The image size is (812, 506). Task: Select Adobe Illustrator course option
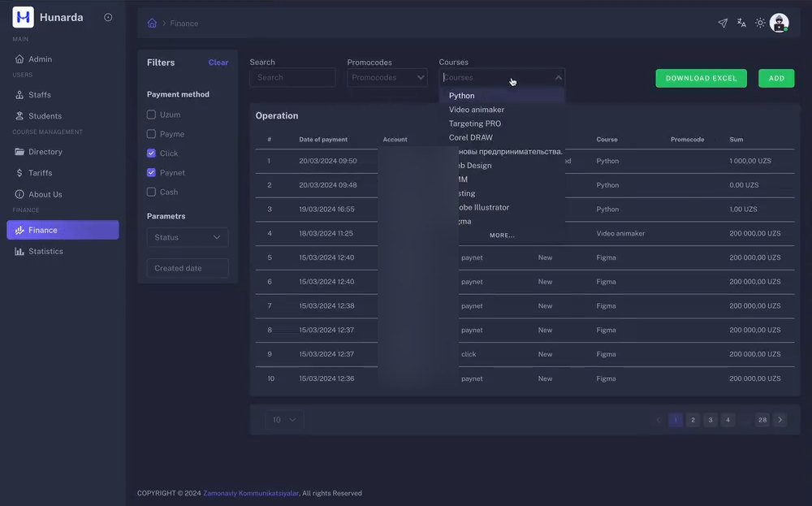click(x=502, y=208)
